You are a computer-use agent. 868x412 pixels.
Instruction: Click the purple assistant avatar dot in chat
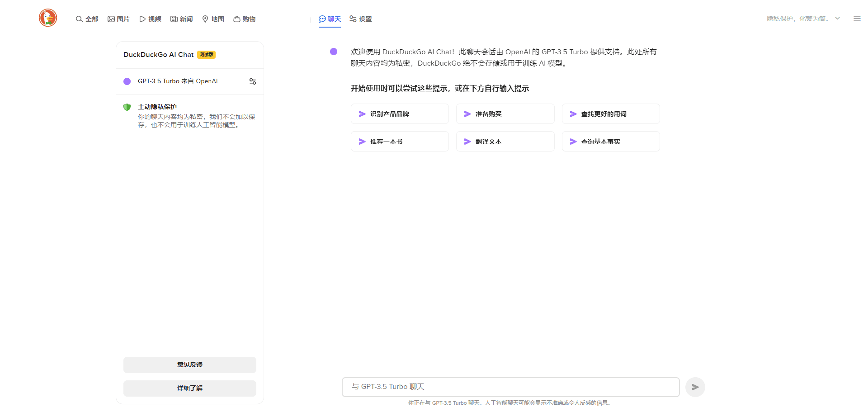click(x=334, y=52)
